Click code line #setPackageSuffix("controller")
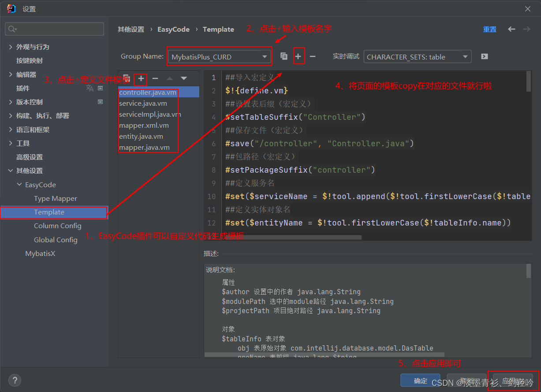Image resolution: width=541 pixels, height=392 pixels. (300, 170)
